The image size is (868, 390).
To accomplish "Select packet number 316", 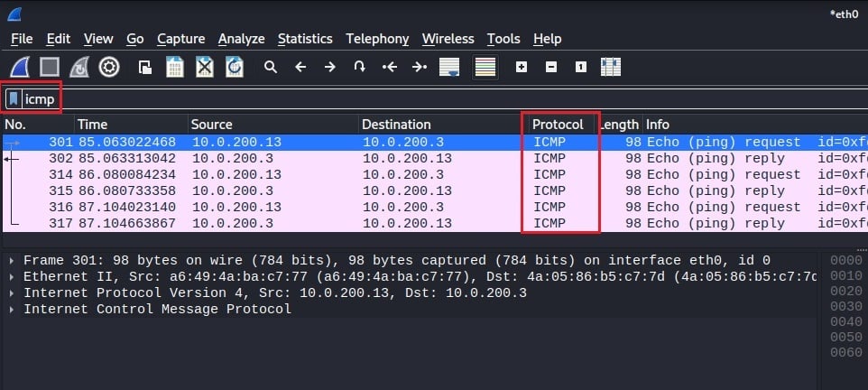I will (435, 208).
